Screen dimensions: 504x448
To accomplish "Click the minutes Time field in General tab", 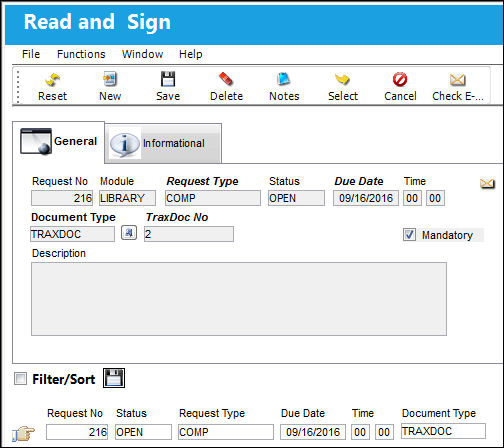I will [435, 198].
